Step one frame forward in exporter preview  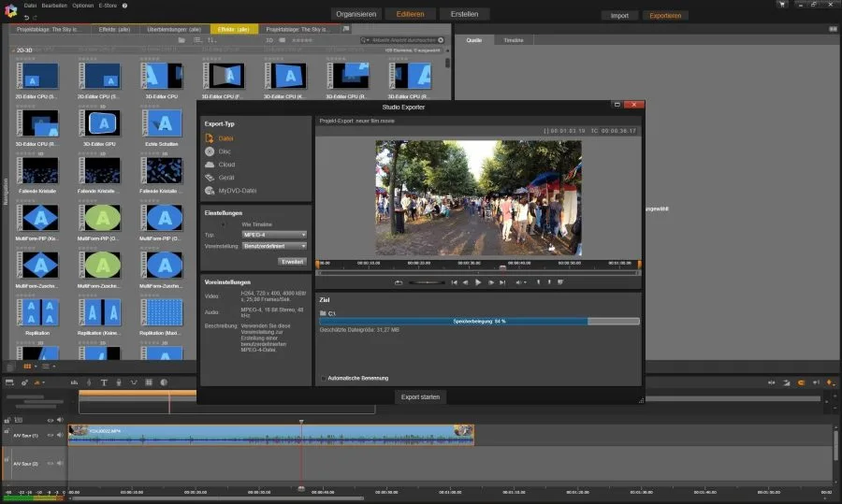(x=491, y=282)
